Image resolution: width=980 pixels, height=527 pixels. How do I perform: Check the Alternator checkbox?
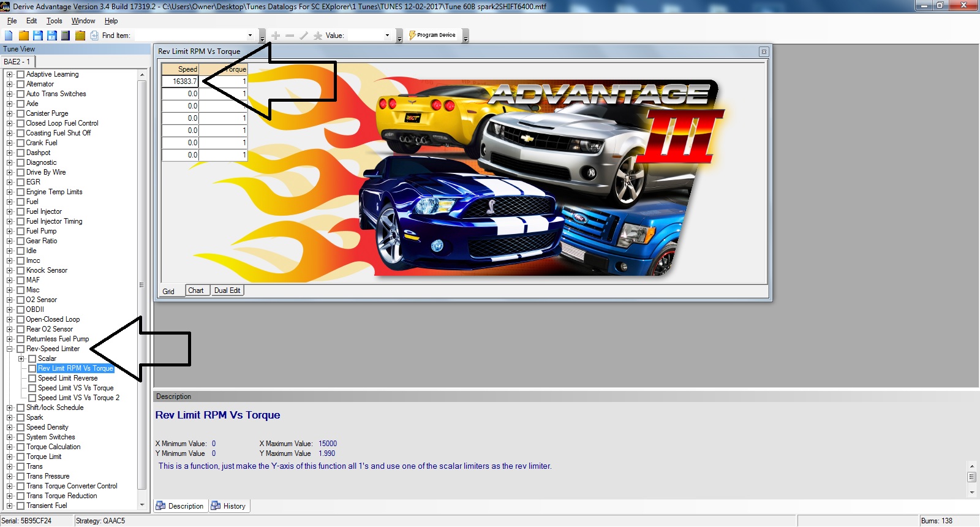pyautogui.click(x=20, y=84)
